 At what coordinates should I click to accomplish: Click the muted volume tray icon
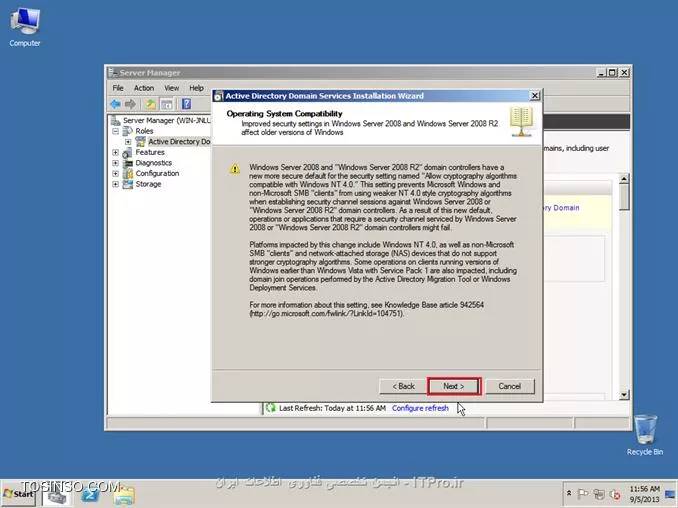(615, 494)
